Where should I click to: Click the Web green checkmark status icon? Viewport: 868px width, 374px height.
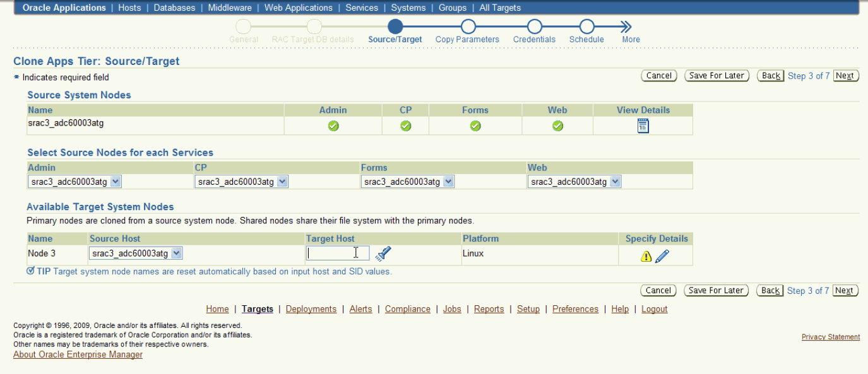(557, 126)
